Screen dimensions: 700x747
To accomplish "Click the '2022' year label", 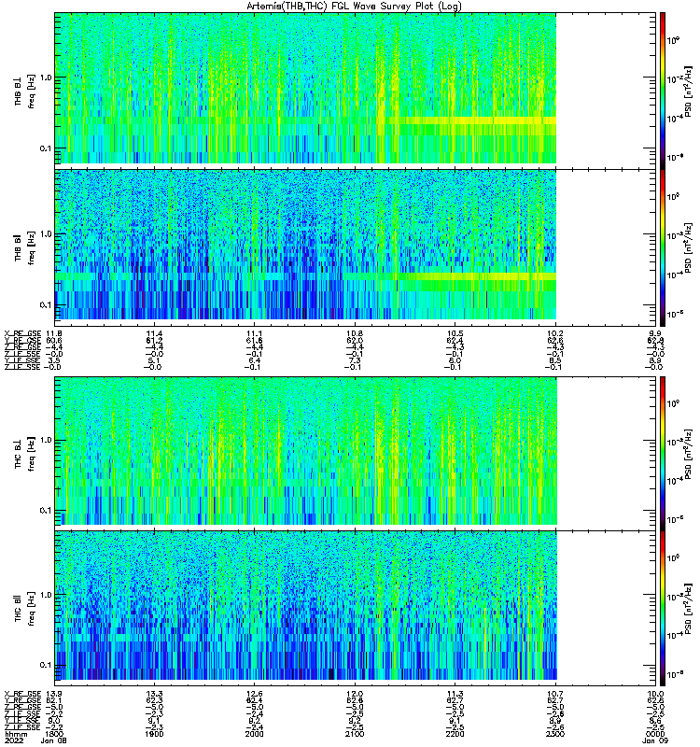I will [x=13, y=740].
